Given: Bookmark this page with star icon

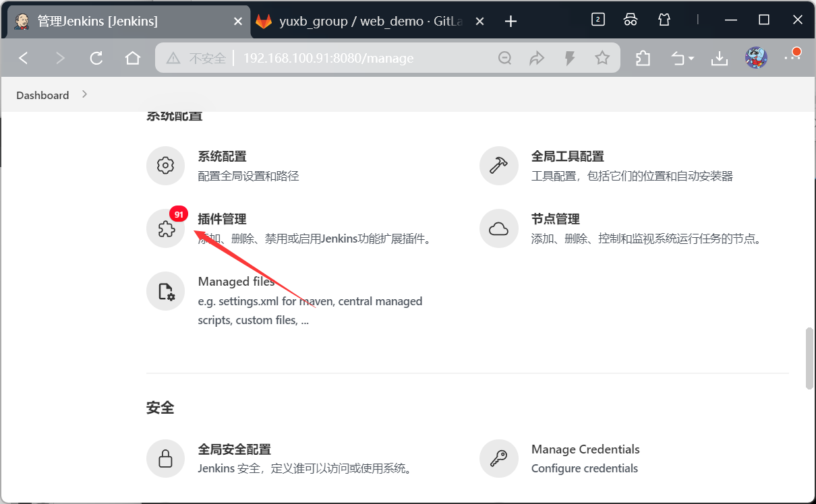Looking at the screenshot, I should coord(602,59).
